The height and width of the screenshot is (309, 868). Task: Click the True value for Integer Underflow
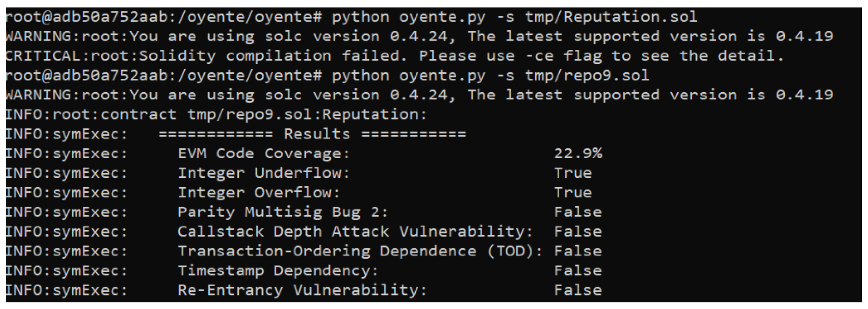pyautogui.click(x=573, y=173)
